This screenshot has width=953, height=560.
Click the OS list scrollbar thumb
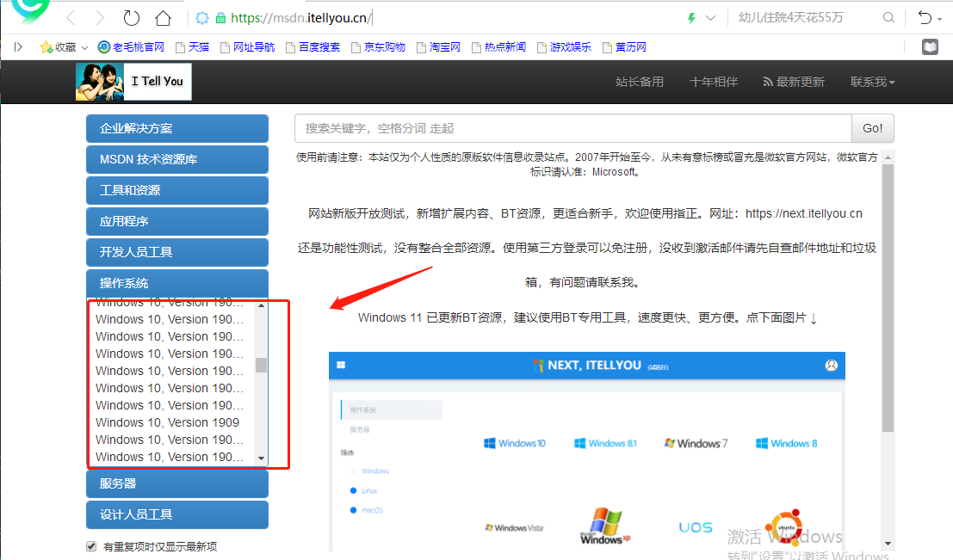[262, 365]
